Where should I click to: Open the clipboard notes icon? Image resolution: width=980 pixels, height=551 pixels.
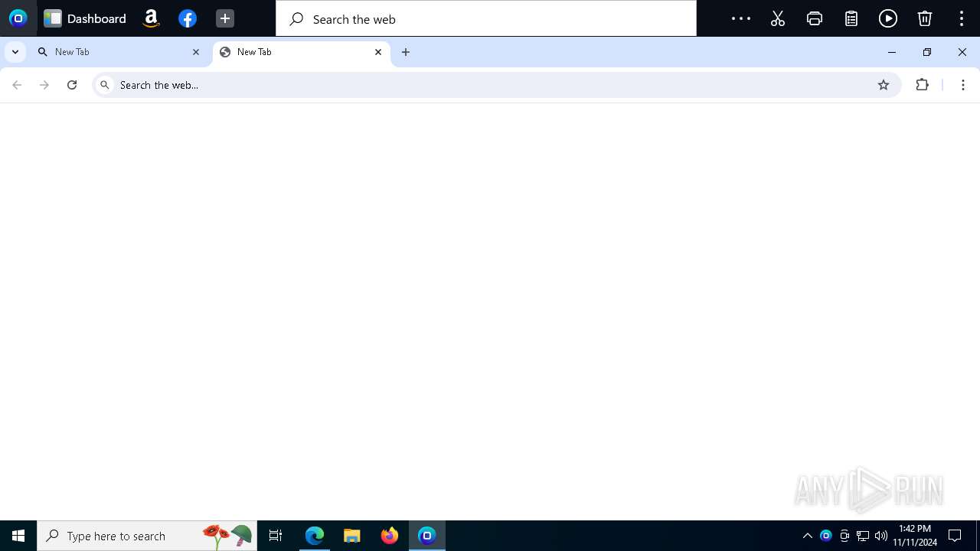851,18
